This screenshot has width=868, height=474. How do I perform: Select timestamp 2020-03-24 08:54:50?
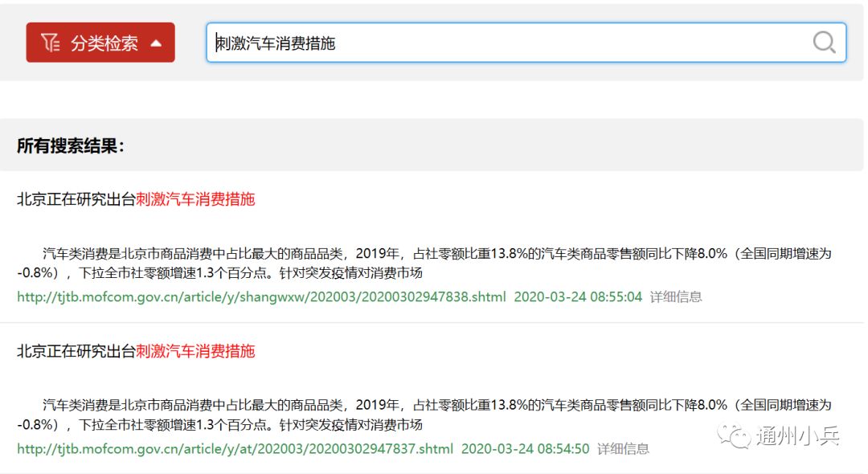tap(526, 448)
